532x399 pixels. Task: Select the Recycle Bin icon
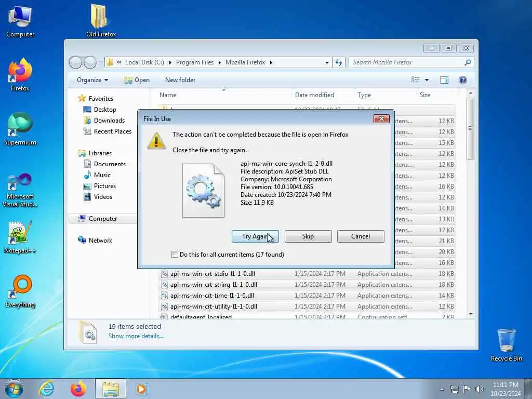pyautogui.click(x=506, y=345)
